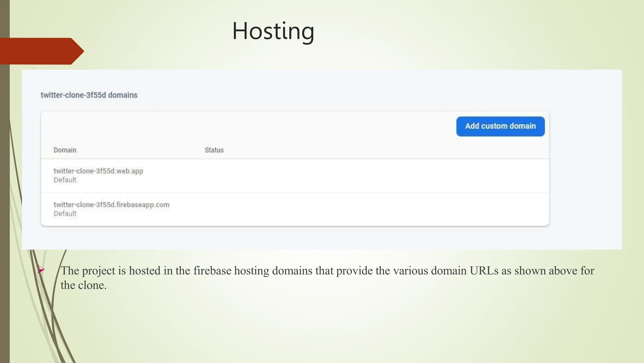Screen dimensions: 644x363
Task: Click the Add custom domain button
Action: click(x=500, y=127)
